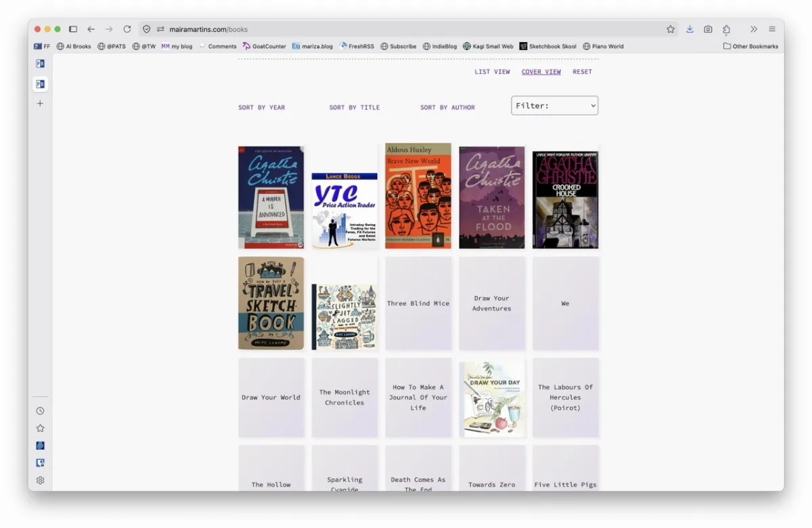Open Travel Sketchbook cover
This screenshot has height=528, width=812.
tap(271, 303)
